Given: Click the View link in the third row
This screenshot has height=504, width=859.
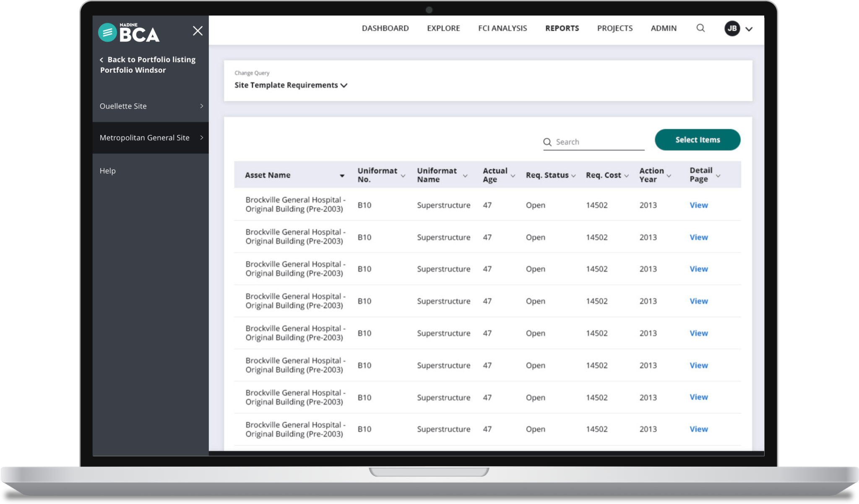Looking at the screenshot, I should (x=699, y=269).
